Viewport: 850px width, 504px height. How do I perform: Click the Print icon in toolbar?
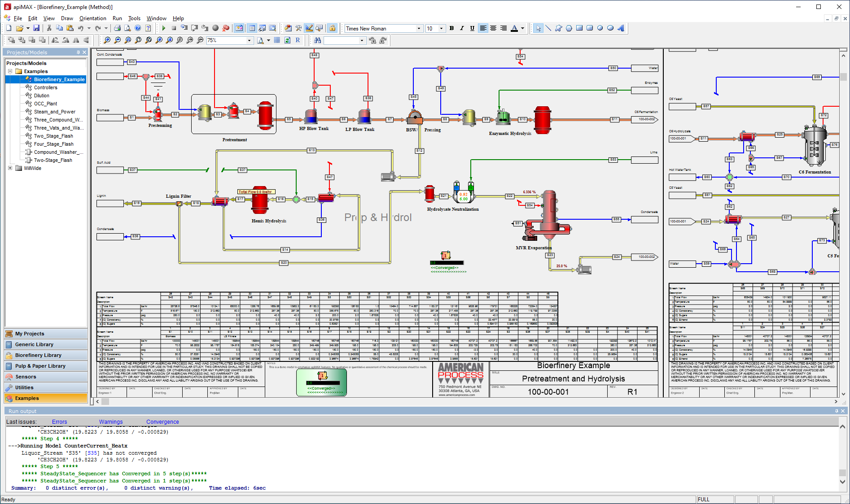pos(117,28)
